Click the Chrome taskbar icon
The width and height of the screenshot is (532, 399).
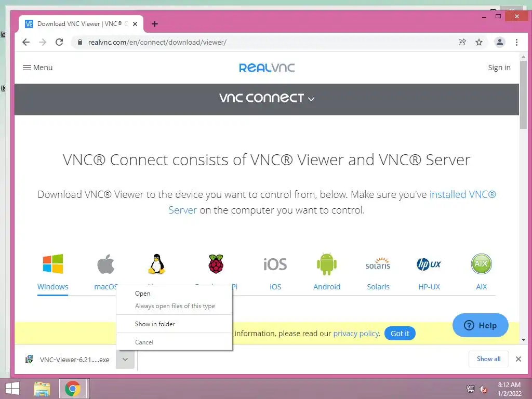click(73, 389)
